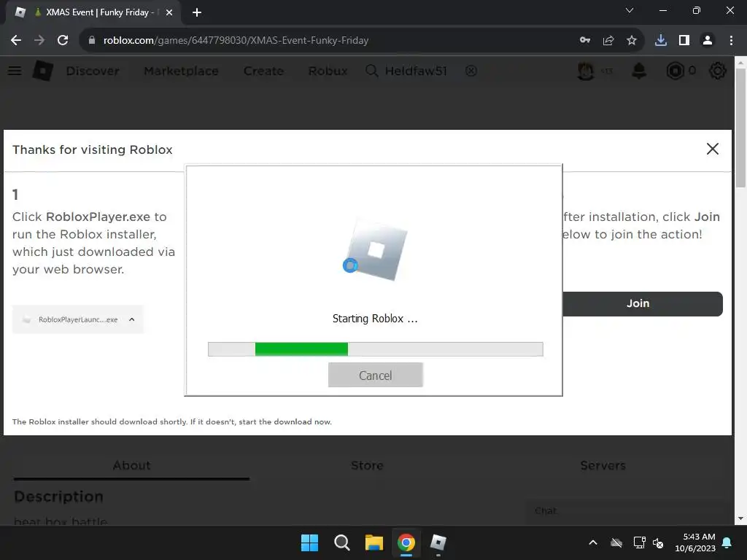
Task: Open the taskbar clock and date
Action: click(695, 542)
